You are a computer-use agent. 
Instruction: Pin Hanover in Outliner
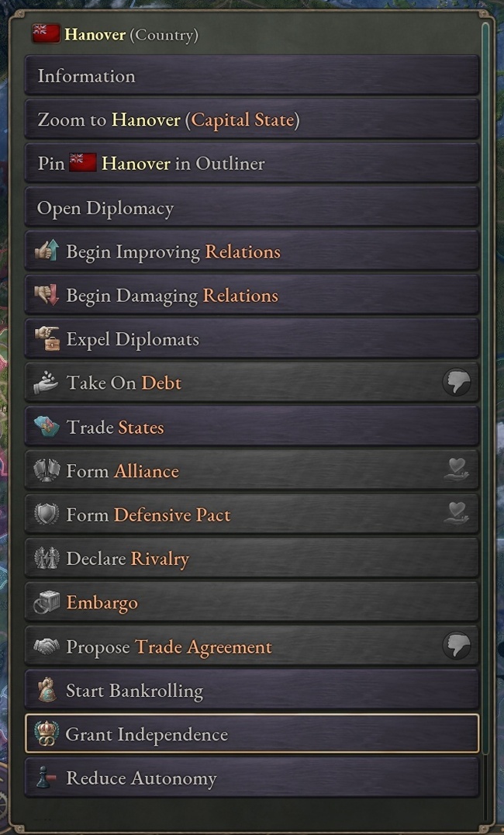[x=251, y=164]
